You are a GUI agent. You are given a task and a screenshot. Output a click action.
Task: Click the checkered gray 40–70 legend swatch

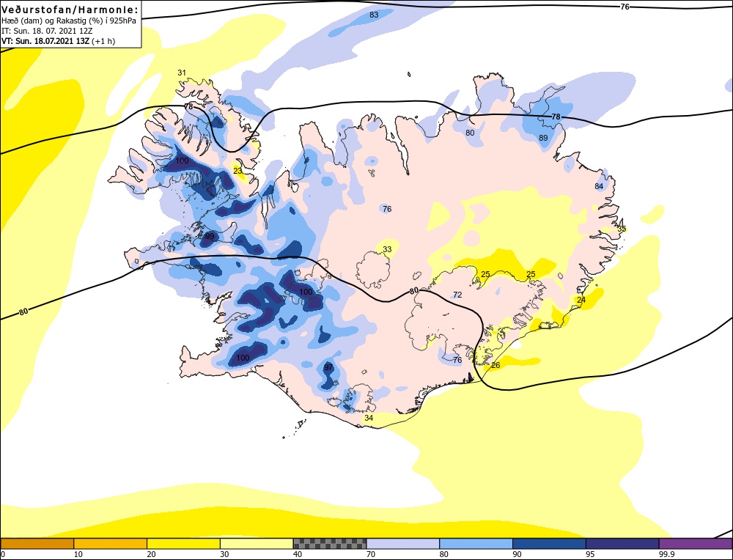coord(330,543)
